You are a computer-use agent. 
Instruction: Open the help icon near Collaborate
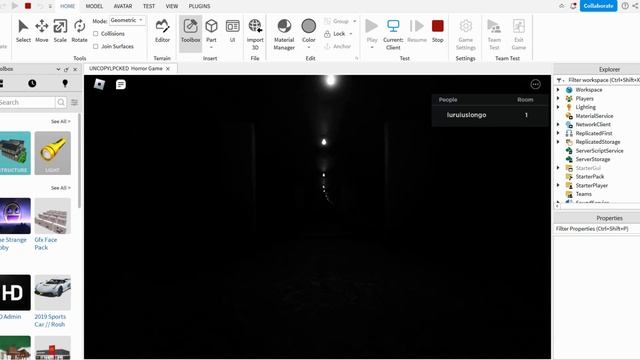pos(625,6)
